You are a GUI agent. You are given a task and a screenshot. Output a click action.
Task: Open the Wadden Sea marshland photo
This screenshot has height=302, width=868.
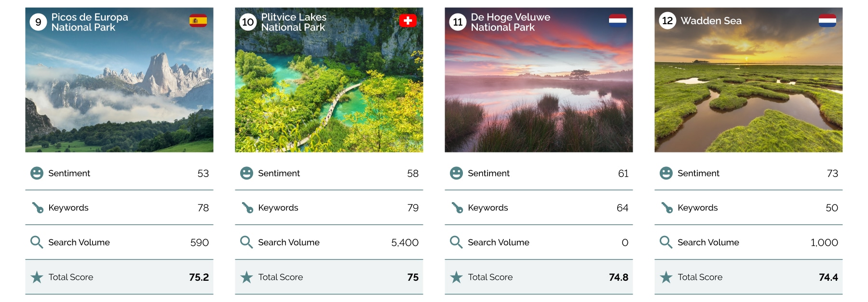[x=748, y=96]
